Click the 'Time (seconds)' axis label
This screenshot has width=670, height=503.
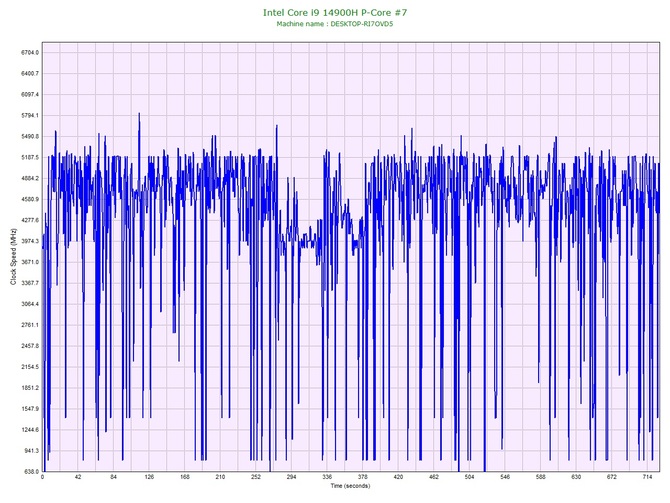tap(350, 486)
